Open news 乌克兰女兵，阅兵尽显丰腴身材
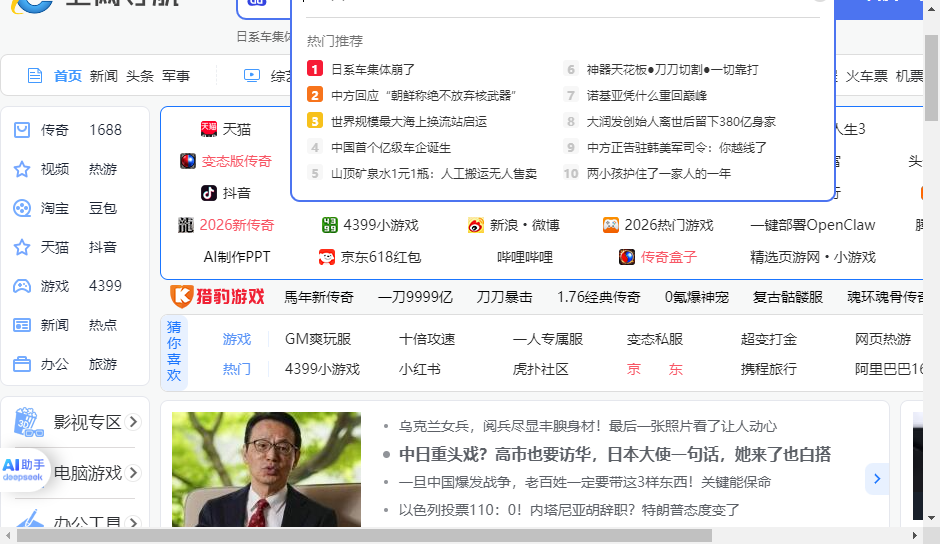Screen dimensions: 940x544 pyautogui.click(x=588, y=426)
